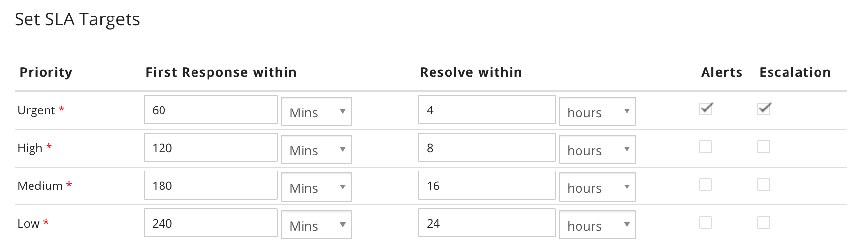Enable Alerts for Medium priority

click(x=706, y=185)
